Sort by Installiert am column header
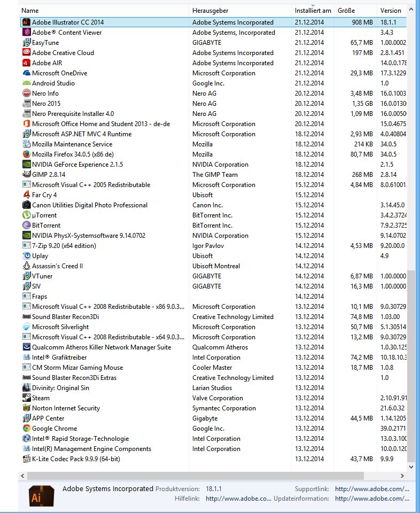The width and height of the screenshot is (420, 513). tap(313, 11)
